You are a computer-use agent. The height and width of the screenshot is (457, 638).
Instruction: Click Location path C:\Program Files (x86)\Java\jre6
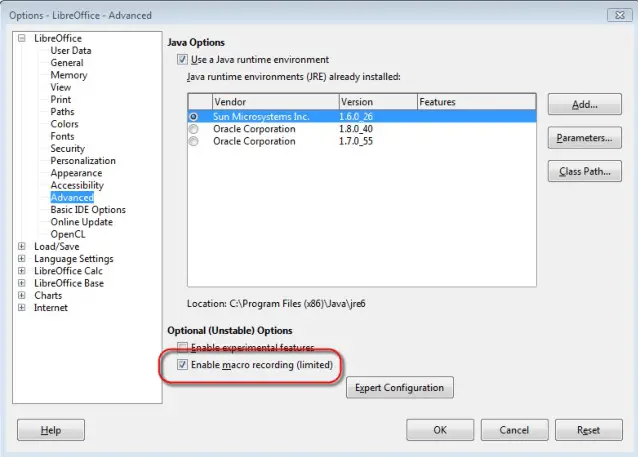pos(297,304)
